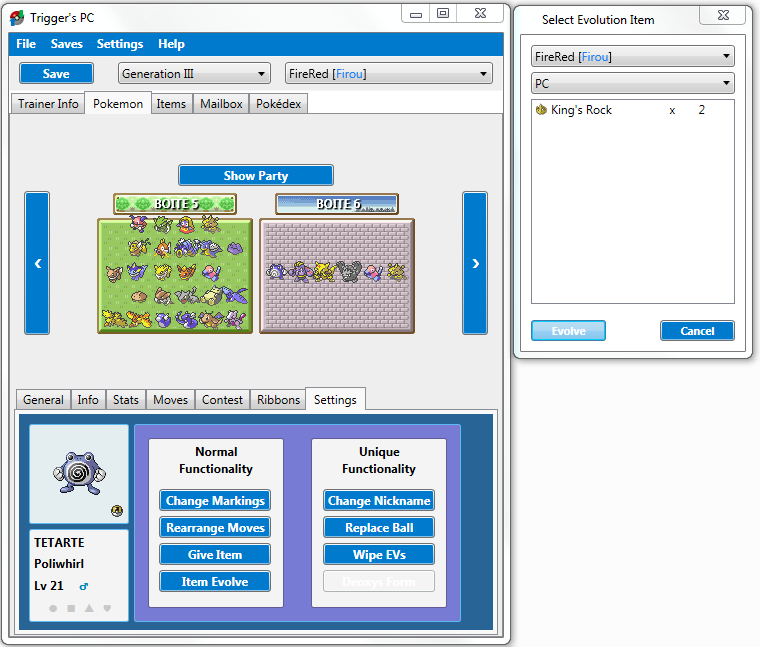The image size is (760, 647).
Task: Select Jolteon sprite in Boite 5
Action: 163,272
